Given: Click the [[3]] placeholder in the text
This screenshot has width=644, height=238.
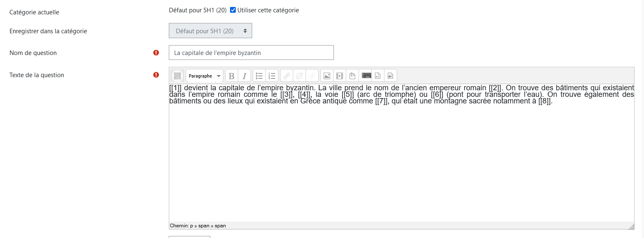Looking at the screenshot, I should [x=287, y=94].
